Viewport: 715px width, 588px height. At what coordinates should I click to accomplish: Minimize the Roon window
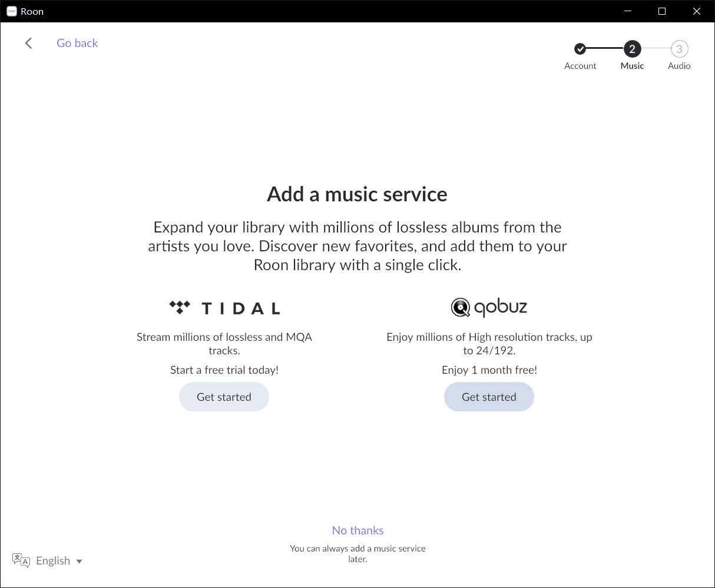tap(628, 11)
